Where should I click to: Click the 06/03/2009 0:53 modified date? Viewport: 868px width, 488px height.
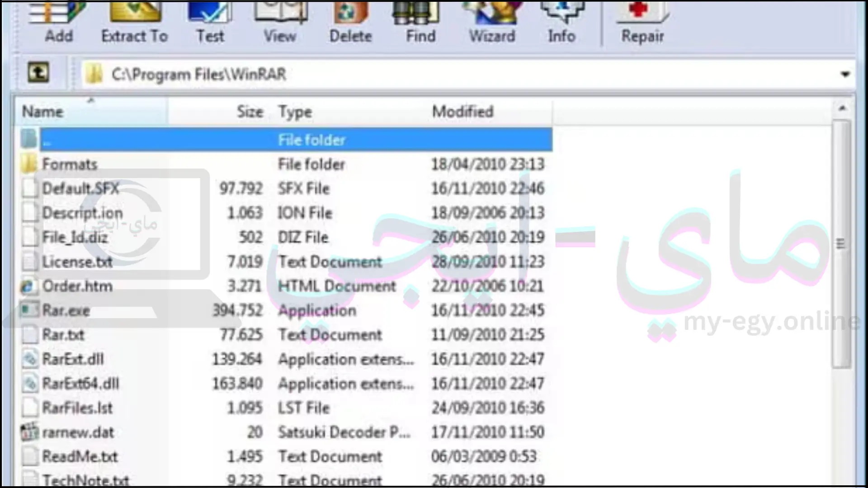484,457
